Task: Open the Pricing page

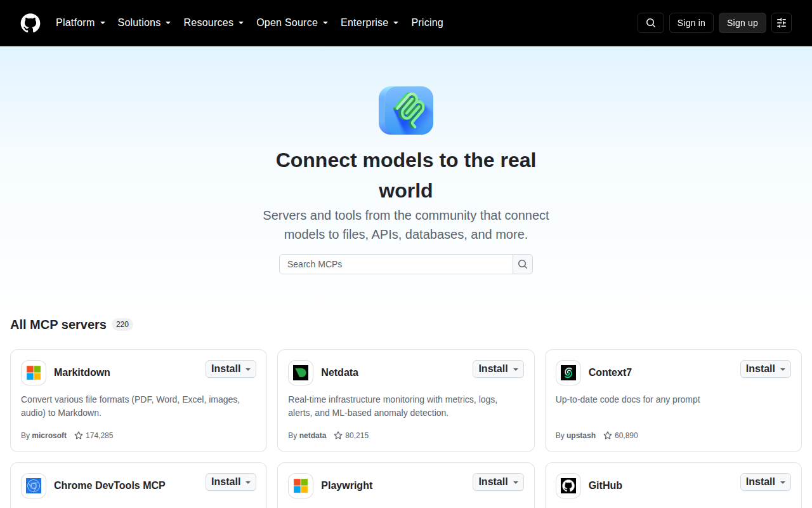Action: click(x=428, y=23)
